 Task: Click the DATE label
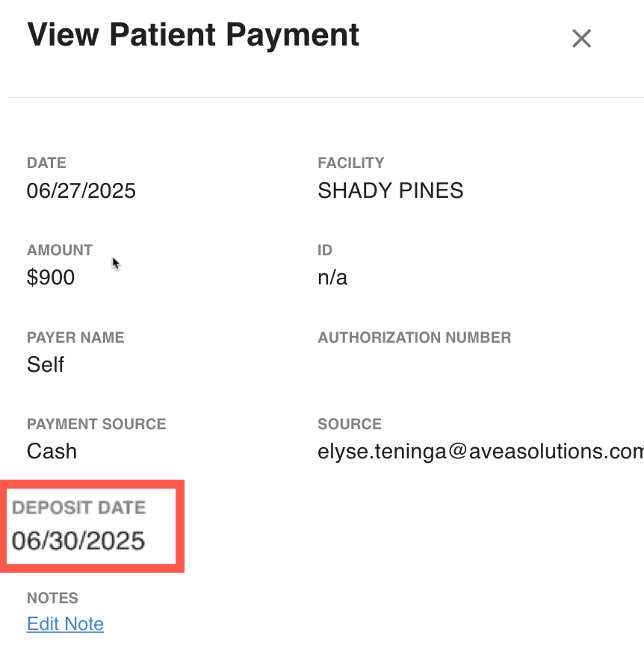pyautogui.click(x=46, y=163)
